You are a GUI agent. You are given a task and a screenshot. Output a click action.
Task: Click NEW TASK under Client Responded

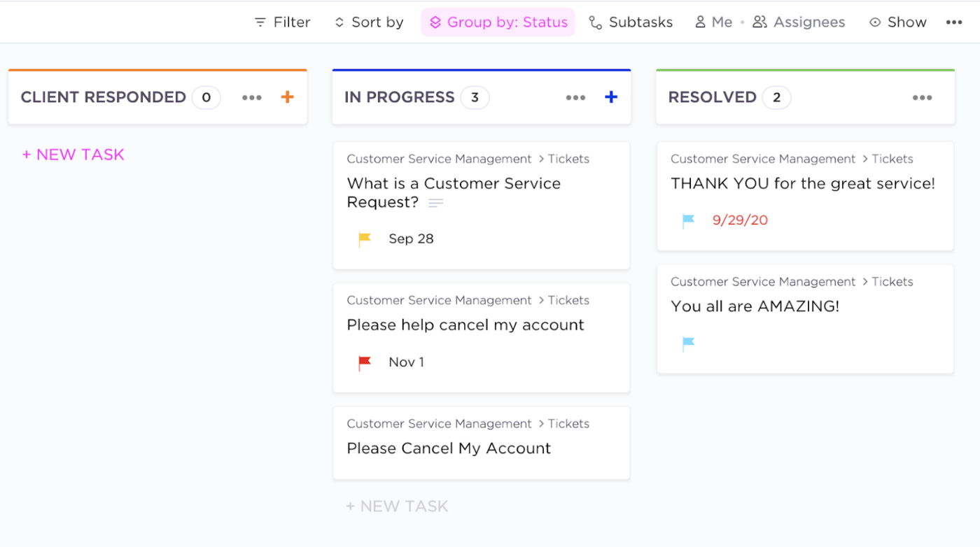[73, 154]
